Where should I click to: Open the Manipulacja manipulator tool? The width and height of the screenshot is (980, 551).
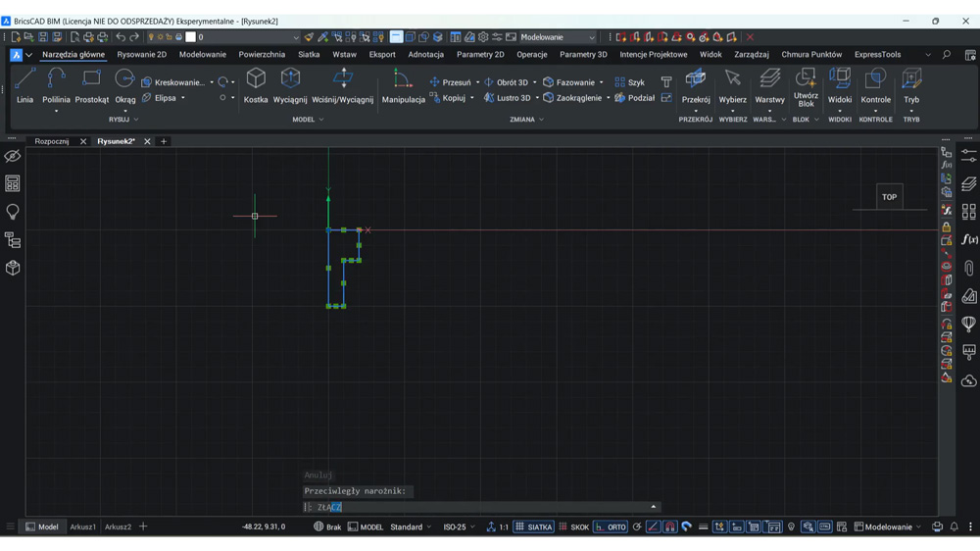[x=403, y=85]
